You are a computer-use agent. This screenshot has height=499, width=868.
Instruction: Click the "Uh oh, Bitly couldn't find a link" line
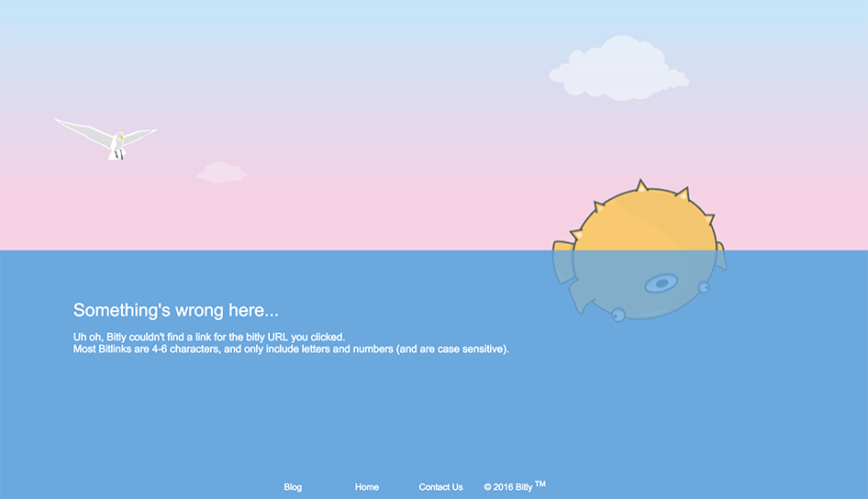click(209, 337)
